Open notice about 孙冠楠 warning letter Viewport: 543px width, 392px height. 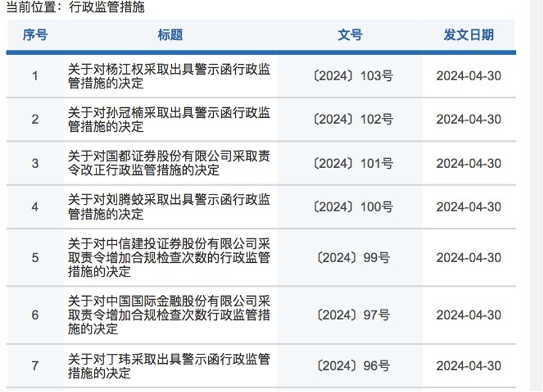[169, 119]
